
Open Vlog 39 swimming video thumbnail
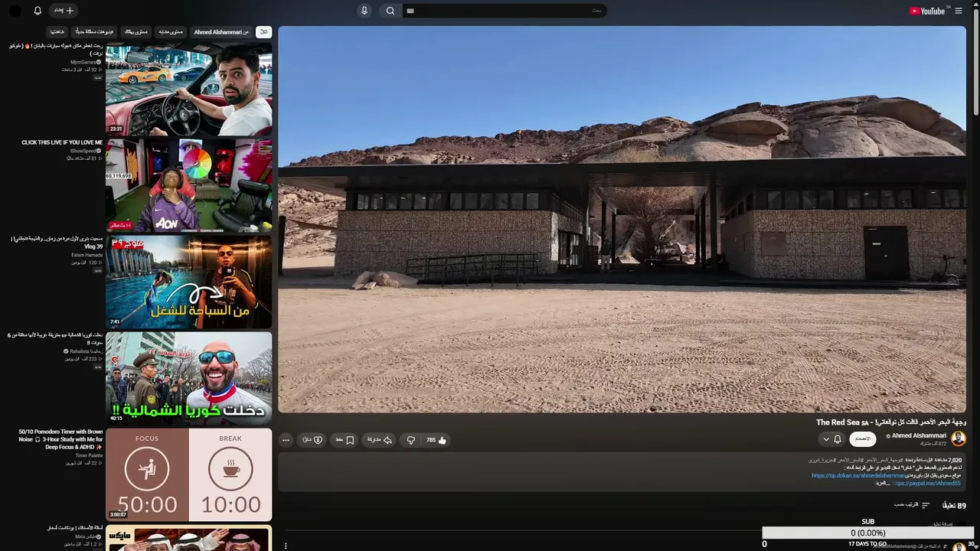tap(188, 282)
